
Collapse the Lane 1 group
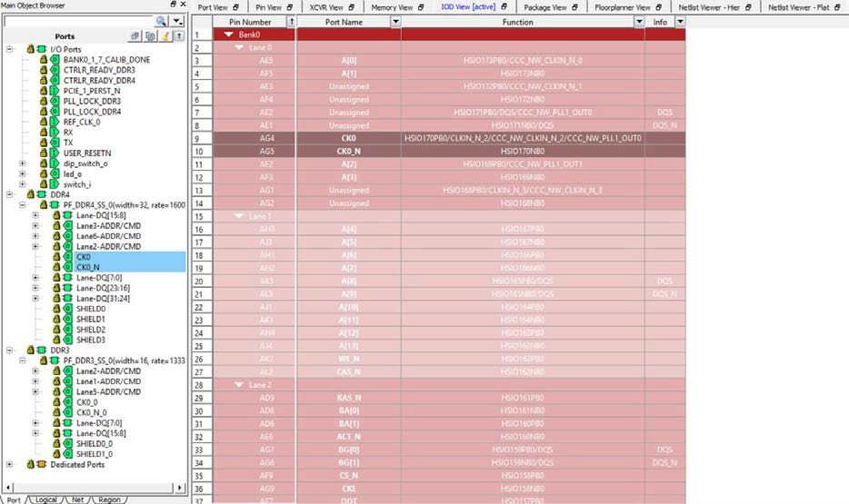click(239, 216)
